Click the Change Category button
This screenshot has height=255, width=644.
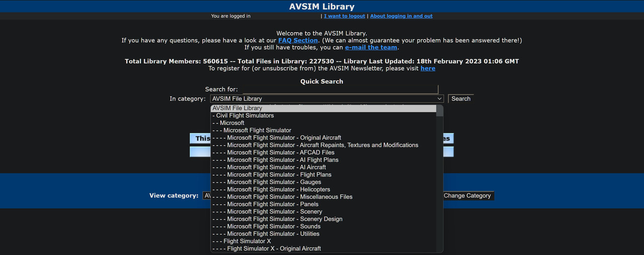tap(467, 196)
